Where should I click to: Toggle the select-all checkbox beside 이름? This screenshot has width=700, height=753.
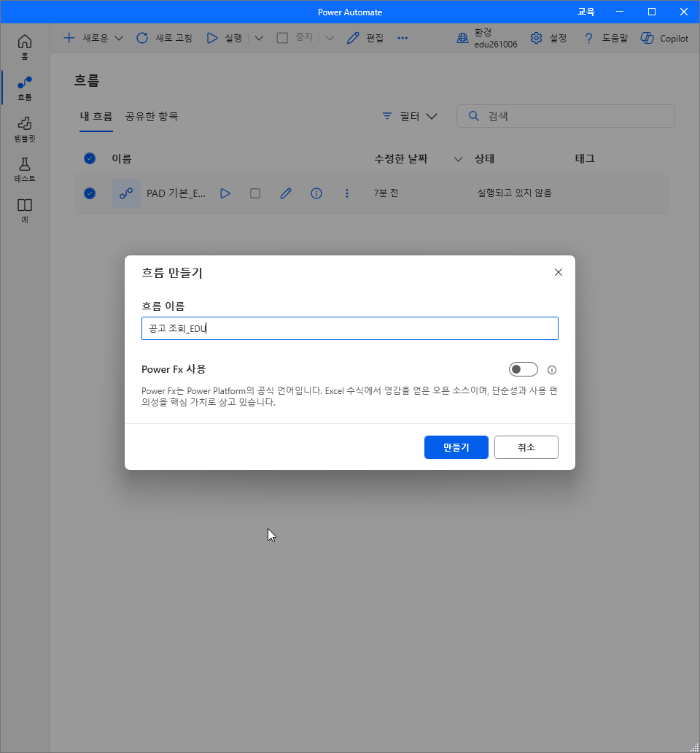(x=90, y=158)
